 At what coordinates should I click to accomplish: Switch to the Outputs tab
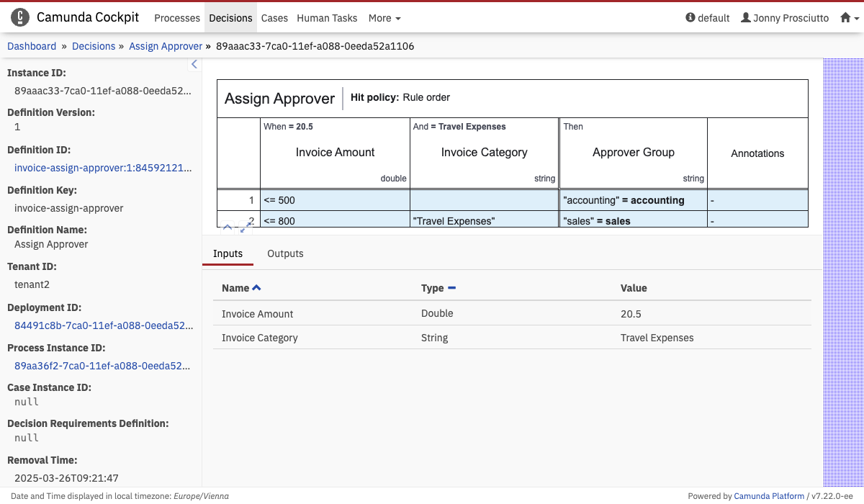(285, 253)
